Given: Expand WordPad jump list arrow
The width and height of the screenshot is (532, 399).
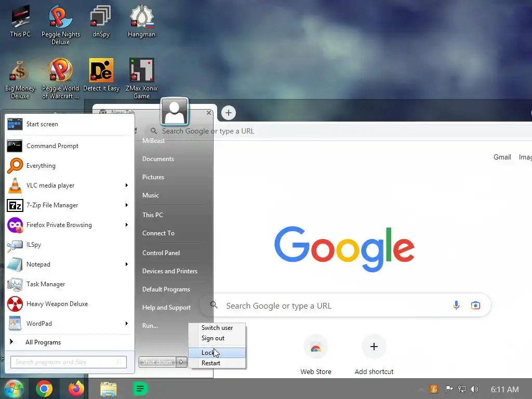Looking at the screenshot, I should coord(126,323).
